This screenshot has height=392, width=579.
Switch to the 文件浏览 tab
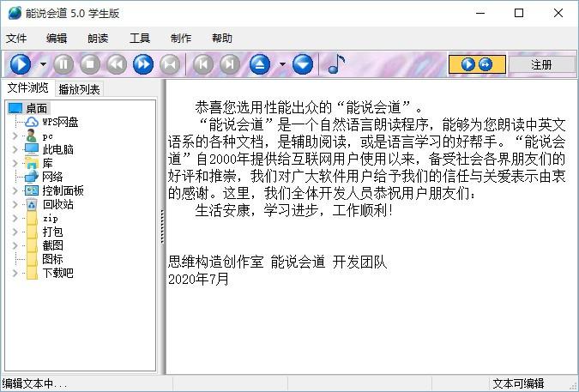[x=28, y=87]
